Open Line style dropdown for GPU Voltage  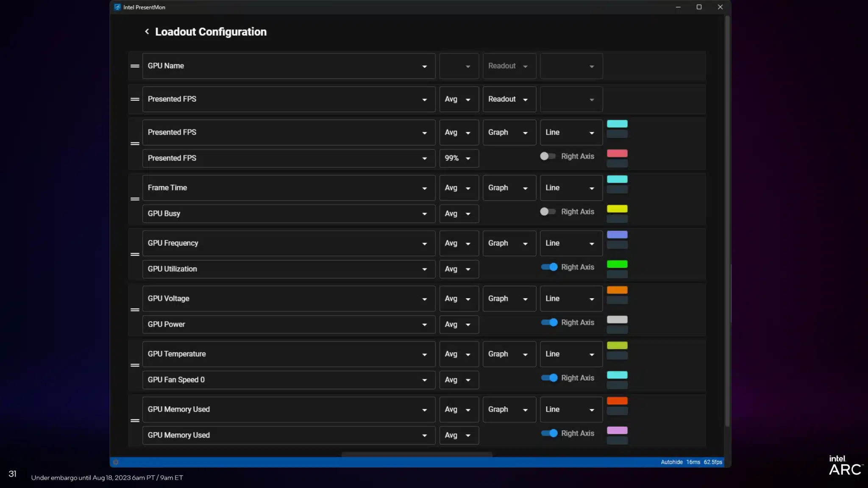pos(571,299)
